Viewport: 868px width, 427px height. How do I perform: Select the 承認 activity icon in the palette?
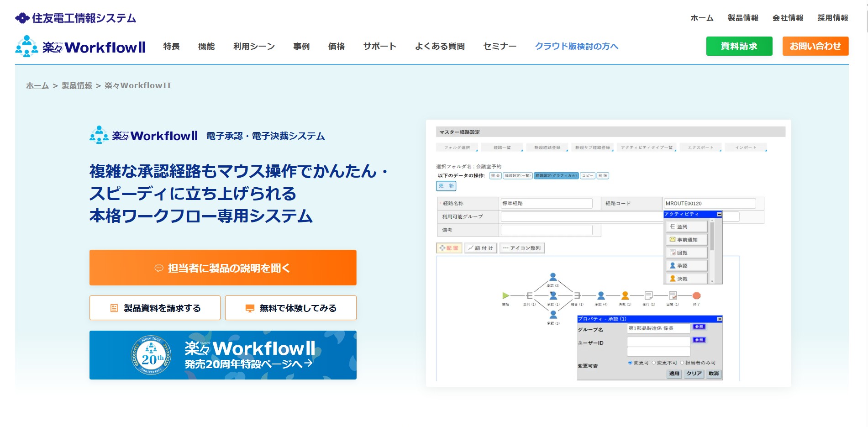[x=687, y=265]
